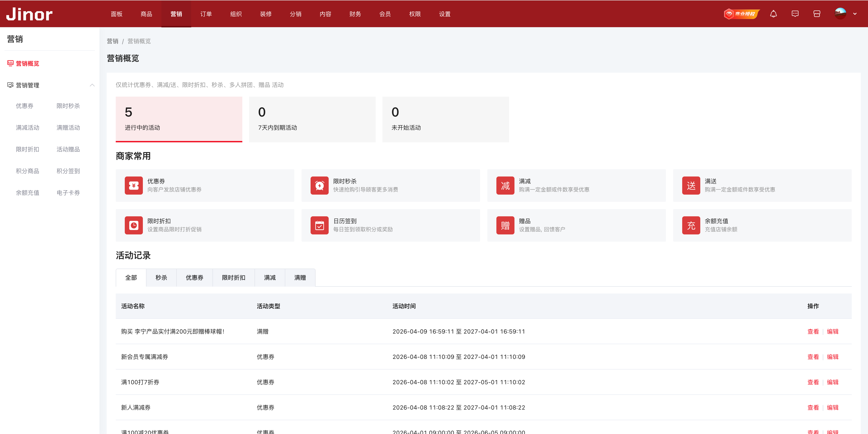Select the 未开始活动 stat card

pyautogui.click(x=446, y=119)
